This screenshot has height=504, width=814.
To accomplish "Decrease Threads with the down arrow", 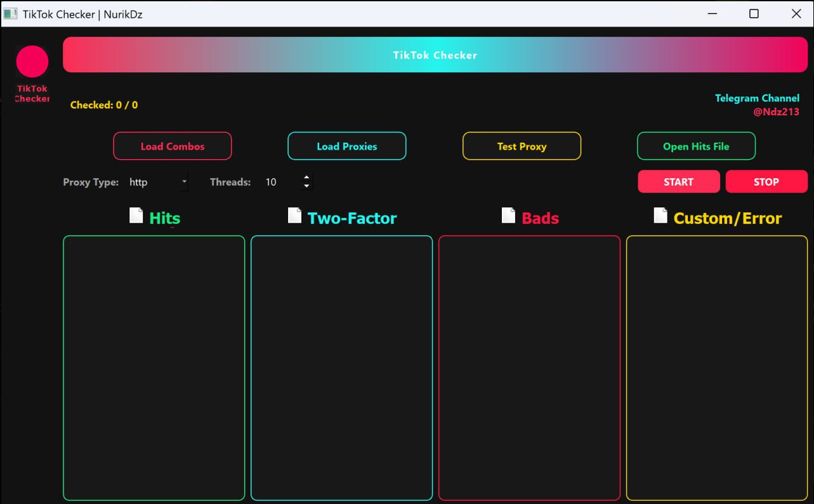I will click(307, 186).
